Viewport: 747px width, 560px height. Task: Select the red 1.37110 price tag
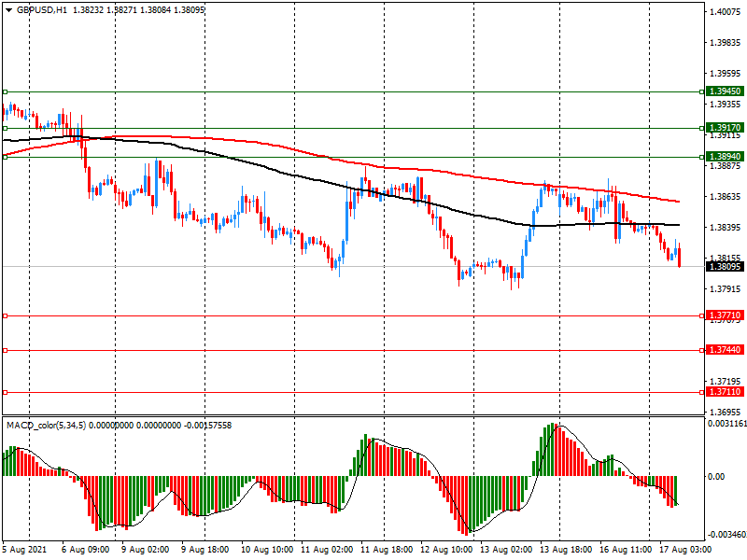tap(725, 391)
